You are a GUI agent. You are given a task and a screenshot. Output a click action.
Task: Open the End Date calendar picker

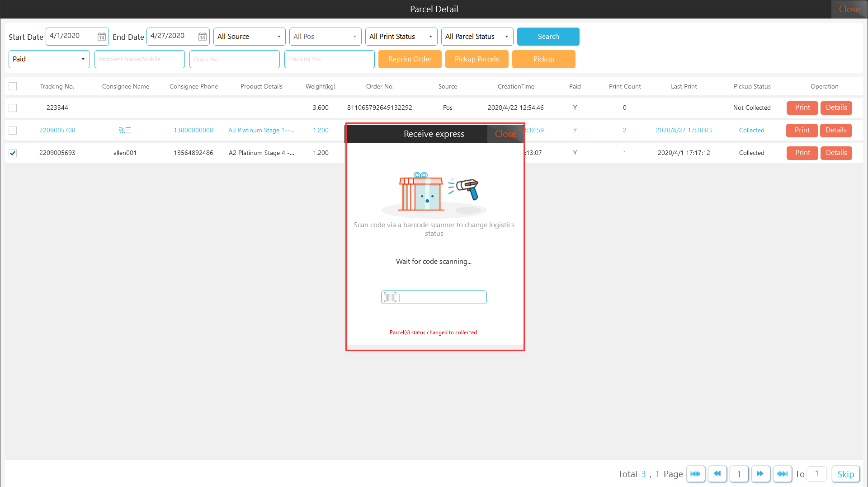click(x=203, y=37)
